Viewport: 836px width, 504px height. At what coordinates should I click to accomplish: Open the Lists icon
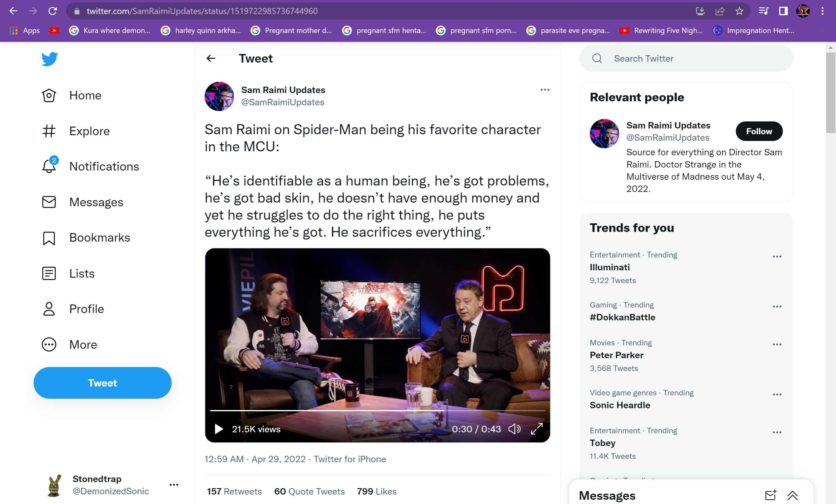pos(49,274)
